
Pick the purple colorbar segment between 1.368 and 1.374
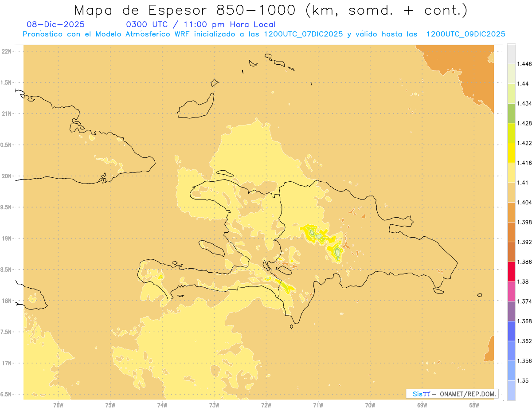click(x=511, y=311)
